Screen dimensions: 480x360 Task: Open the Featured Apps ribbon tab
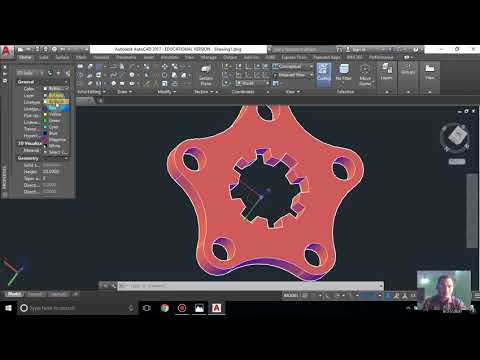point(327,57)
